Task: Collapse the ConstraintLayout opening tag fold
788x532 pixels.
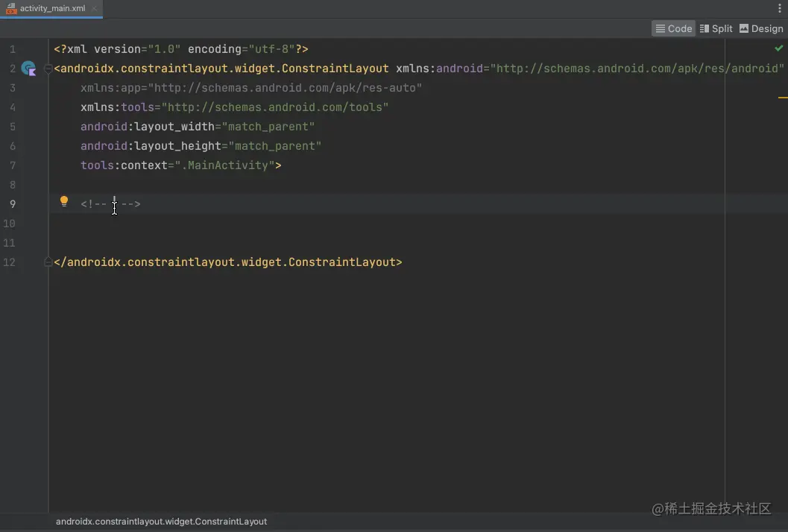Action: (48, 69)
